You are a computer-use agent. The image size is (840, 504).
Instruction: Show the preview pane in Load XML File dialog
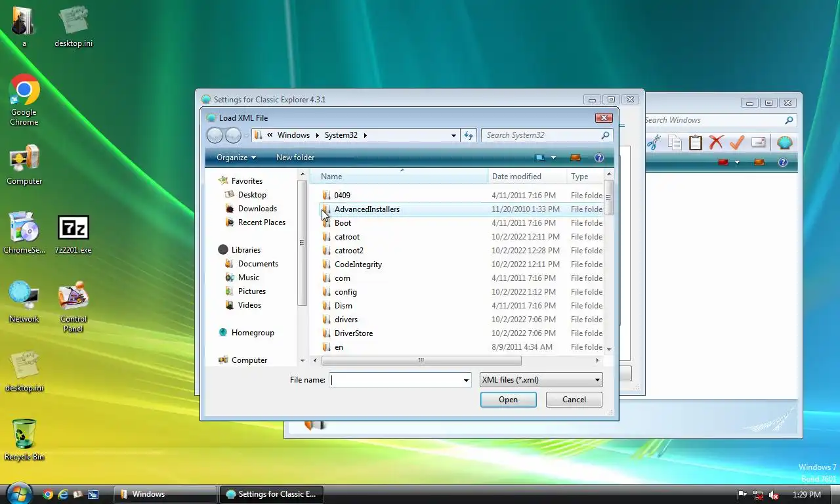tap(576, 157)
